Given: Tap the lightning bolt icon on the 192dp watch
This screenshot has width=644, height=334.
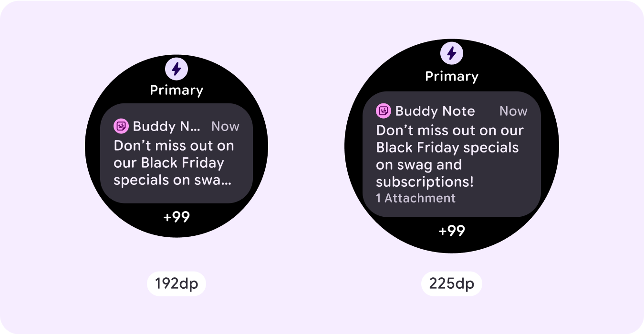Looking at the screenshot, I should (177, 69).
